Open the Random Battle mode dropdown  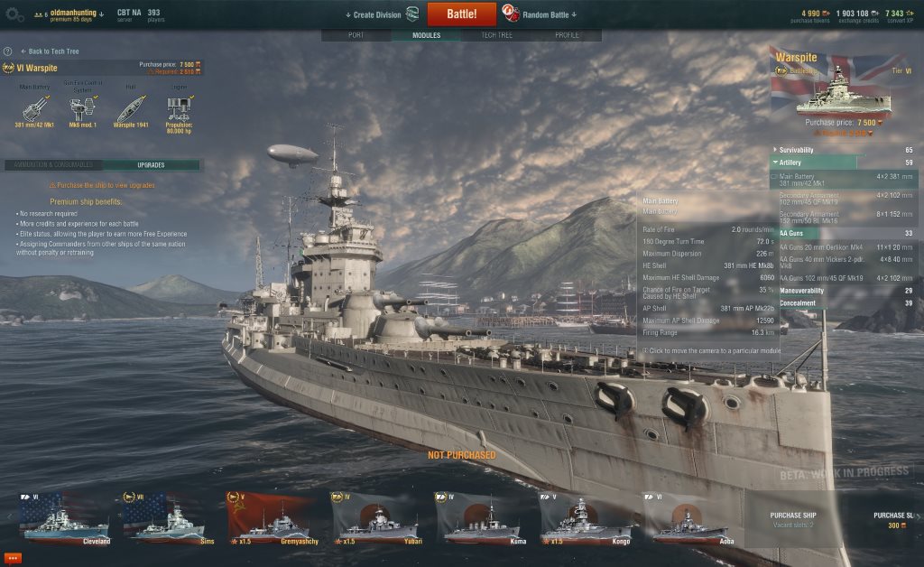550,14
